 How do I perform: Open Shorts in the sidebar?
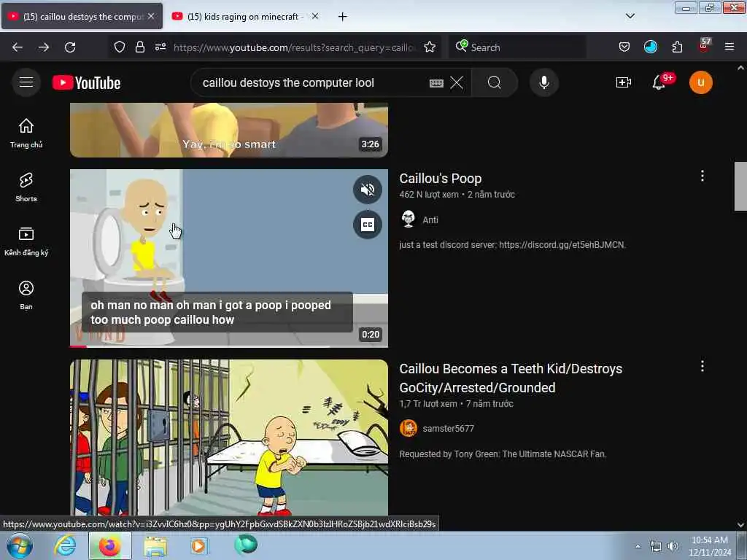26,187
